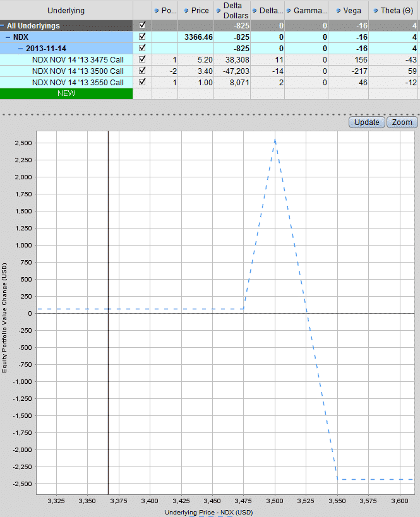Click the x-axis label 3,475
This screenshot has height=517, width=420.
(x=244, y=501)
